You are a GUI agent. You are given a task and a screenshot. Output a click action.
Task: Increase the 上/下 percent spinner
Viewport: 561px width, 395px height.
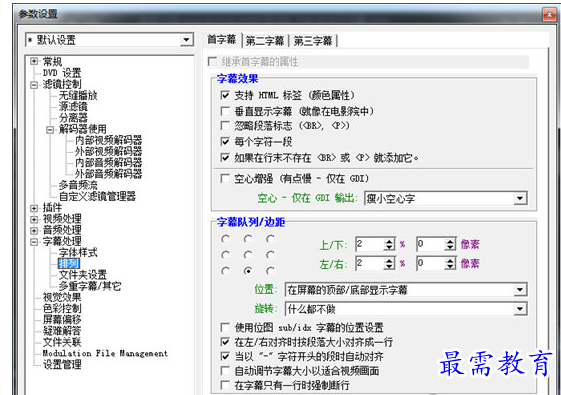pos(389,241)
